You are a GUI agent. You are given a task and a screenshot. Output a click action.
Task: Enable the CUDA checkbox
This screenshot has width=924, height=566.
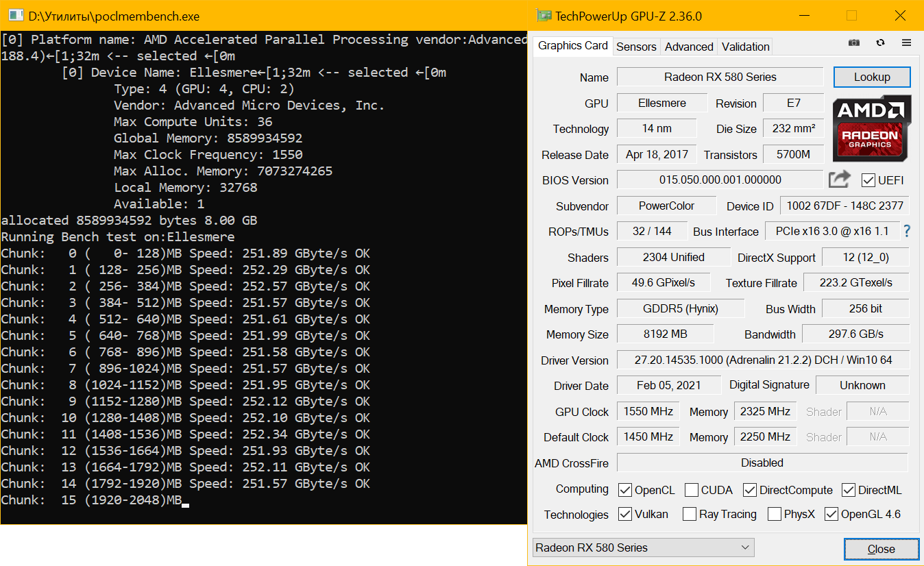click(692, 490)
